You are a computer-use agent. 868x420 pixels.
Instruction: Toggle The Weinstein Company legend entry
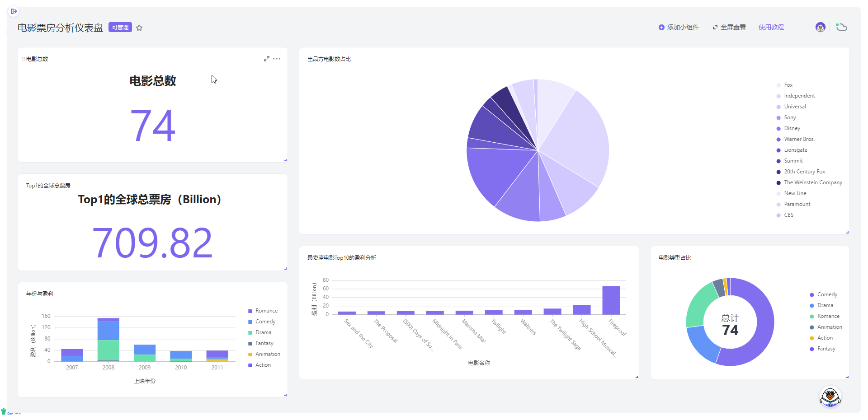(812, 182)
